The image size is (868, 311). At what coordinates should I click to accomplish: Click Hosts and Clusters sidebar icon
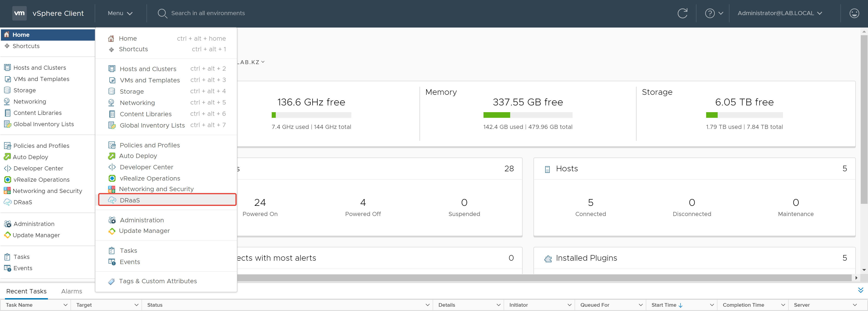click(x=7, y=67)
